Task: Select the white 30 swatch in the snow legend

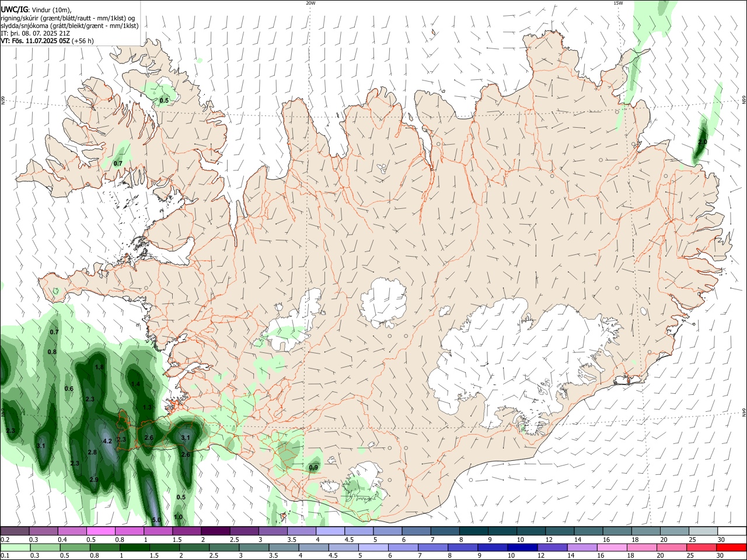Action: pyautogui.click(x=732, y=531)
